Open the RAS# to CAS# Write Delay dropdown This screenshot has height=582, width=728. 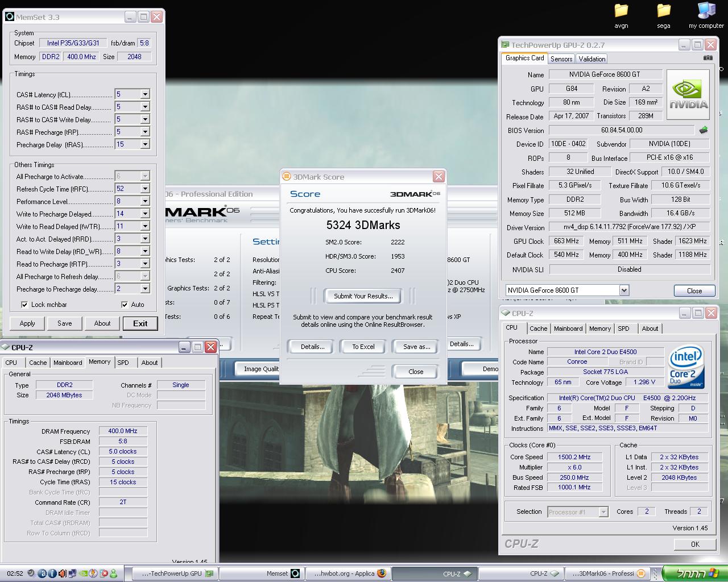tap(145, 119)
